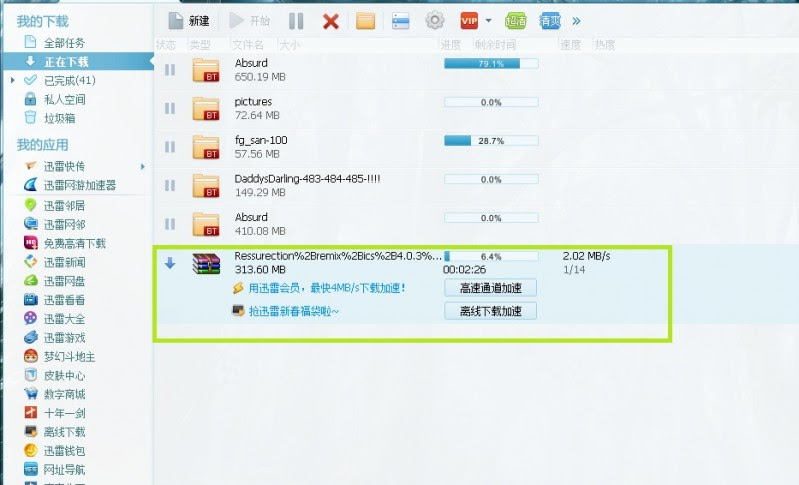Show more toolbar items with » chevron
The height and width of the screenshot is (485, 799).
[576, 21]
